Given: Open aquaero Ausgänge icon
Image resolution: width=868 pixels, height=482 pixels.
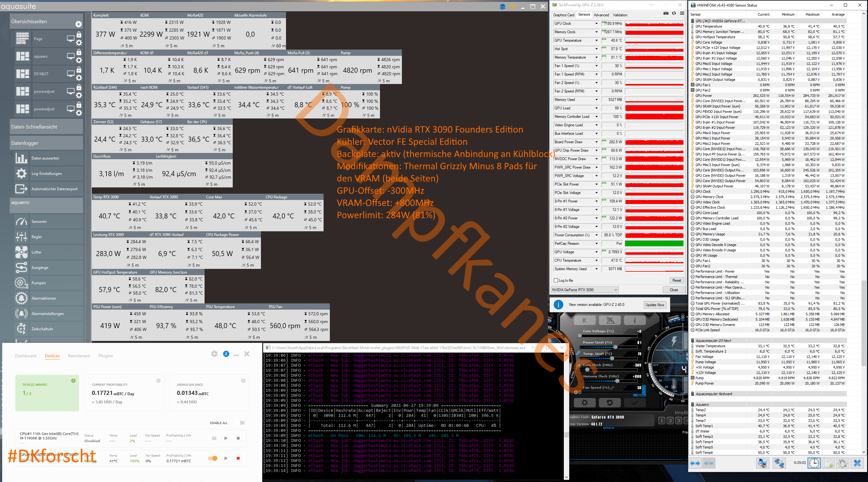Looking at the screenshot, I should pos(21,267).
